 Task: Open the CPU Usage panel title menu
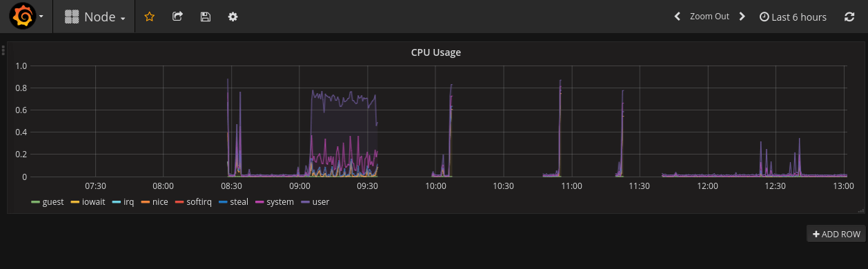tap(436, 52)
